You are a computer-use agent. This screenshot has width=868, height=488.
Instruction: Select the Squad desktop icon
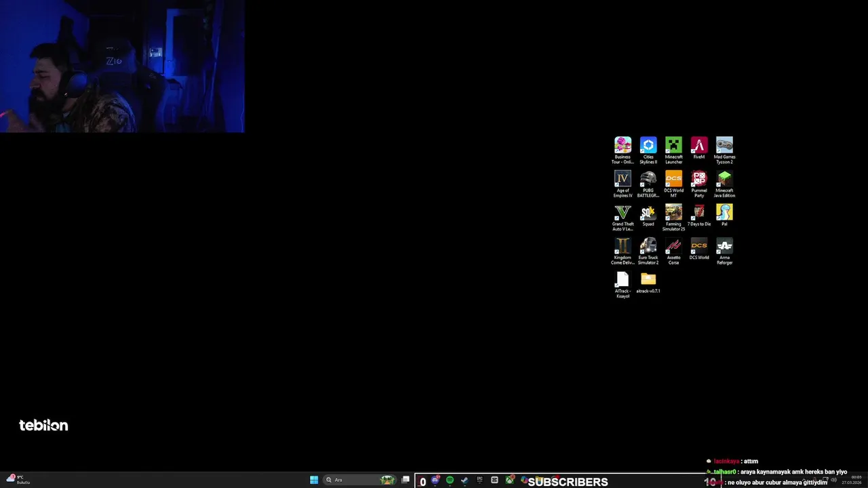coord(648,216)
